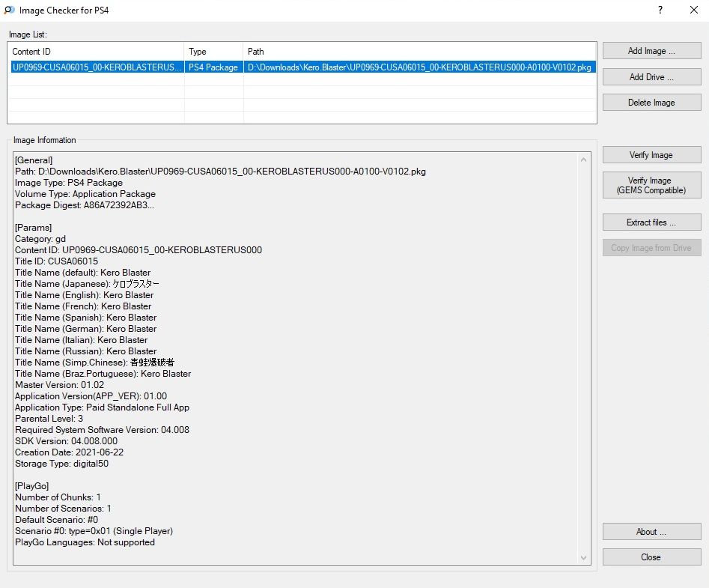Click the Add Drive button
The image size is (709, 588).
[651, 77]
